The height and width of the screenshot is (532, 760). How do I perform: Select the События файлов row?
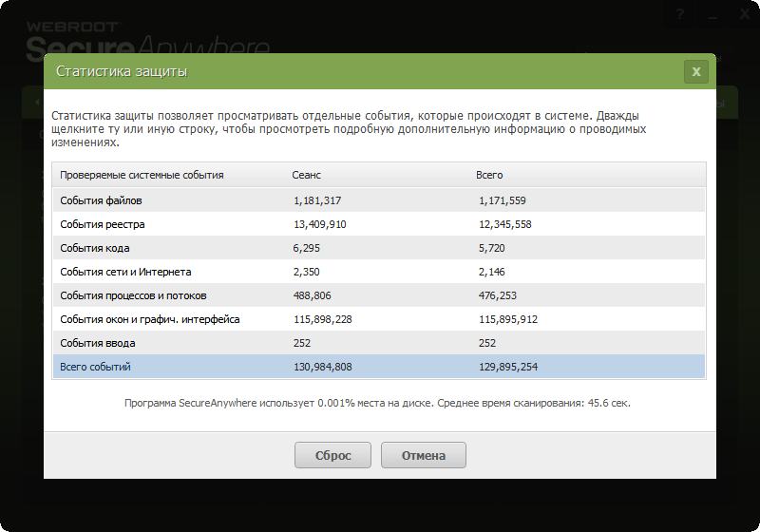click(x=378, y=200)
